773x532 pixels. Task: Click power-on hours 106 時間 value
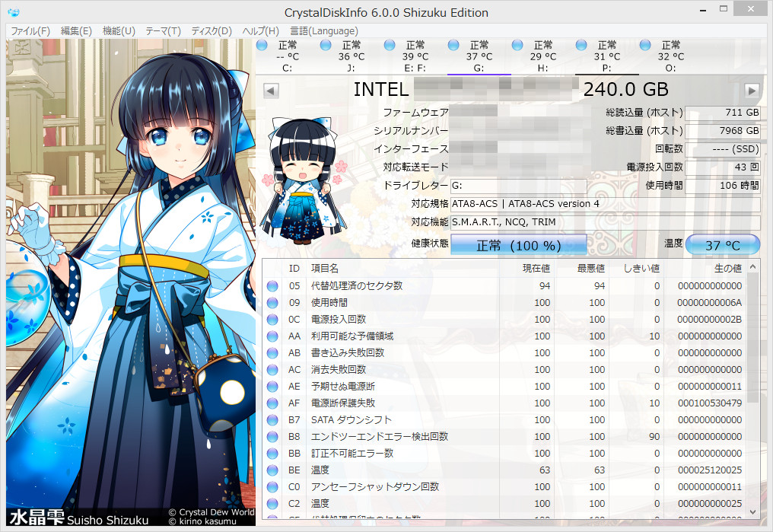[723, 186]
